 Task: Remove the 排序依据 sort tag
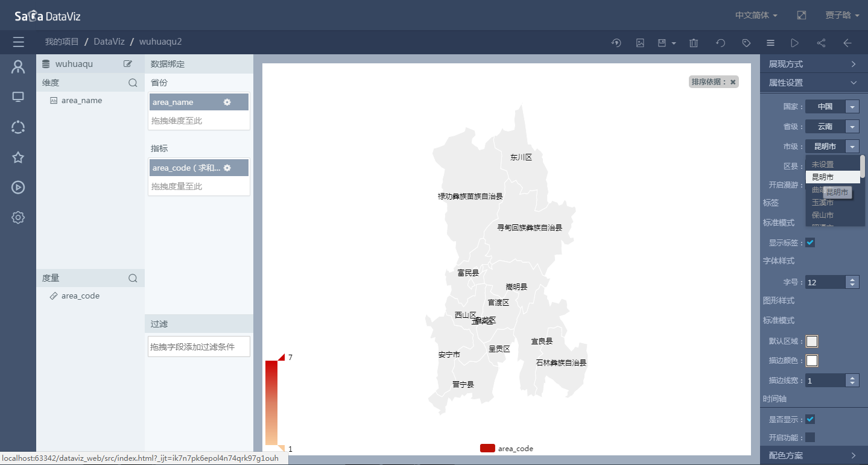tap(733, 82)
